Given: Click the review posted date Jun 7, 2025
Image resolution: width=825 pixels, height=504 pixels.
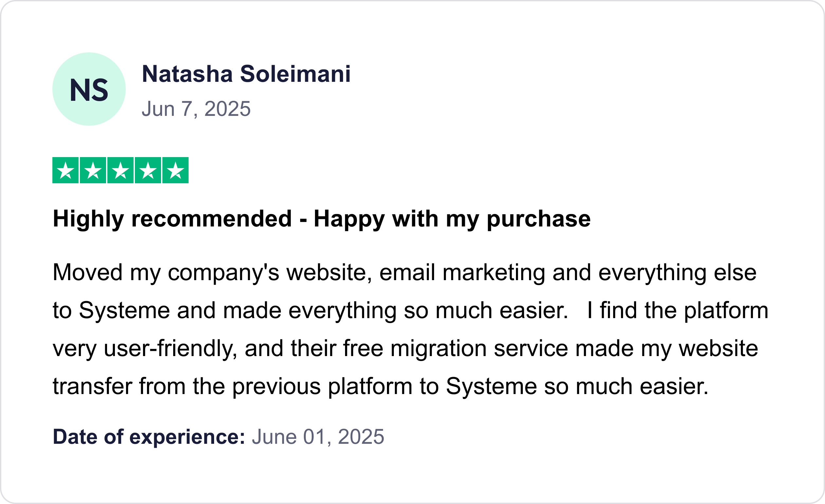Looking at the screenshot, I should pyautogui.click(x=196, y=109).
